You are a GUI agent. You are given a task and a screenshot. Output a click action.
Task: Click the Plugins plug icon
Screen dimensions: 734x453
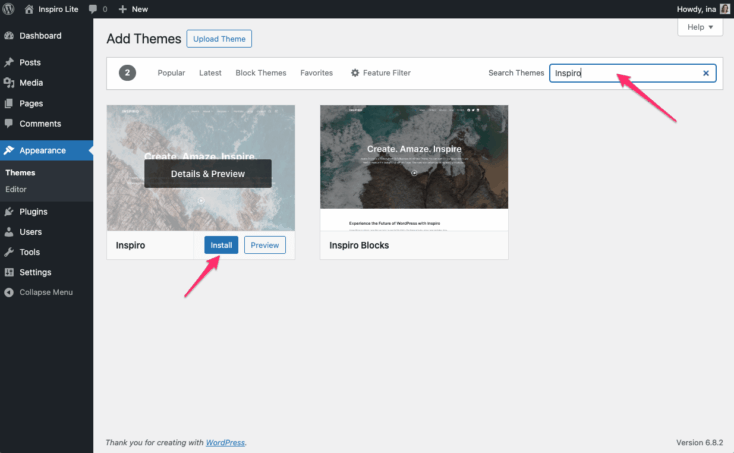(9, 212)
